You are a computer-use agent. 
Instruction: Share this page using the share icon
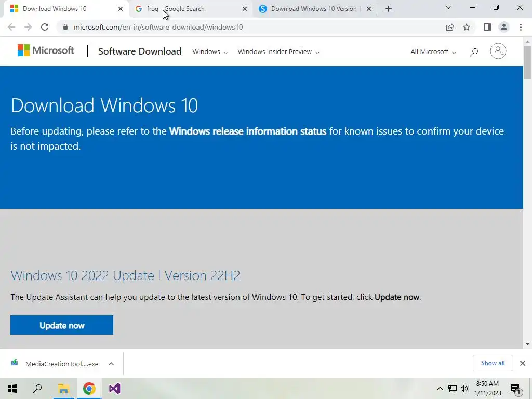click(x=450, y=27)
